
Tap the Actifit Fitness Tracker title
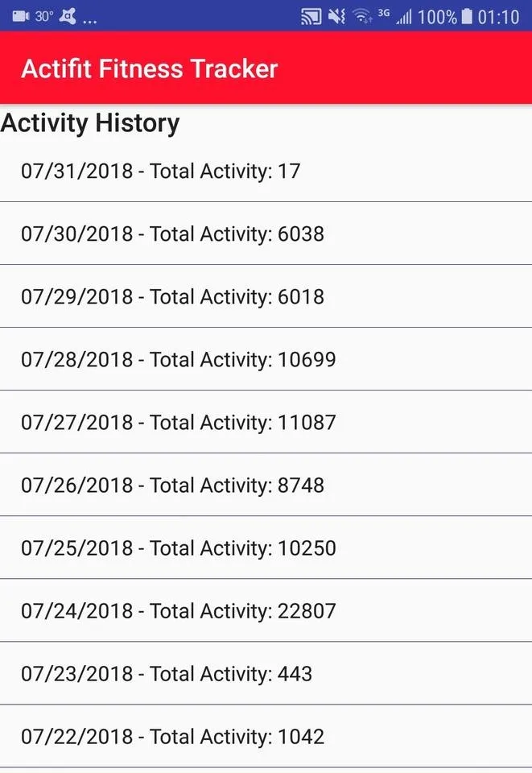tap(150, 68)
